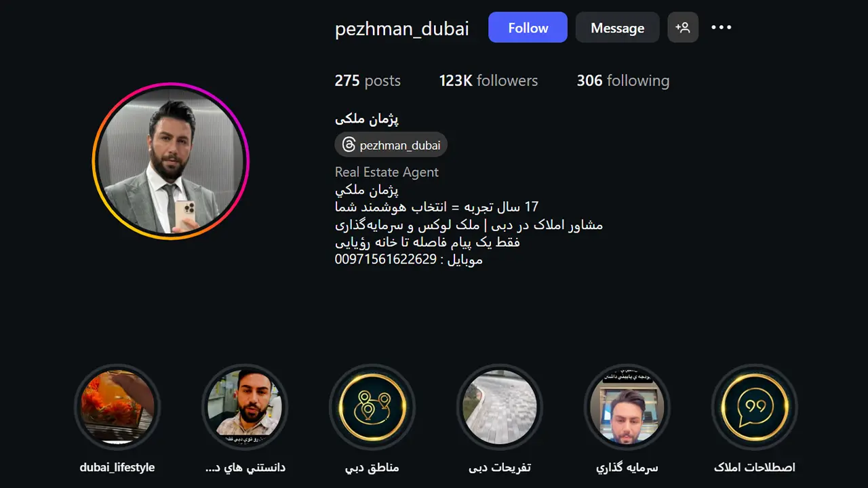Open the Message button
This screenshot has height=488, width=868.
click(x=617, y=28)
